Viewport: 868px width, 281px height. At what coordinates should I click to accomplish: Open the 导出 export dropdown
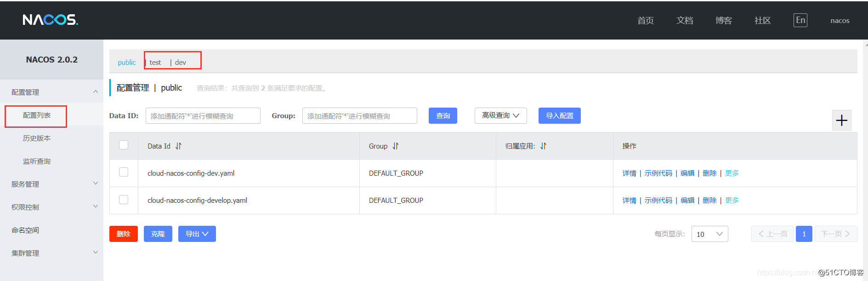[x=197, y=234]
